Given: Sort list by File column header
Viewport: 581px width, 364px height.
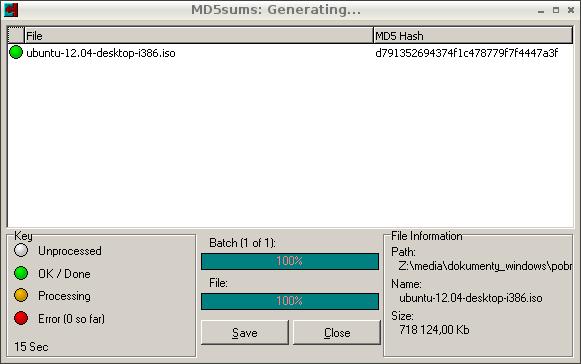Looking at the screenshot, I should point(199,36).
